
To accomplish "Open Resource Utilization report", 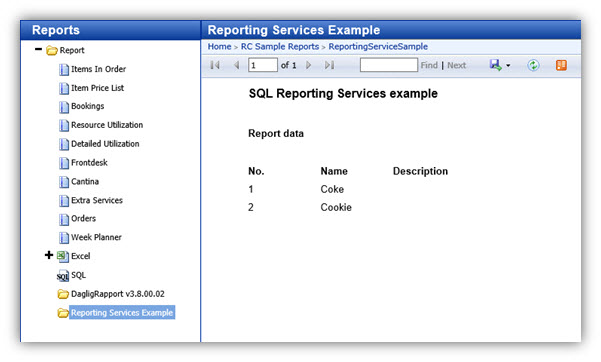I will point(107,125).
